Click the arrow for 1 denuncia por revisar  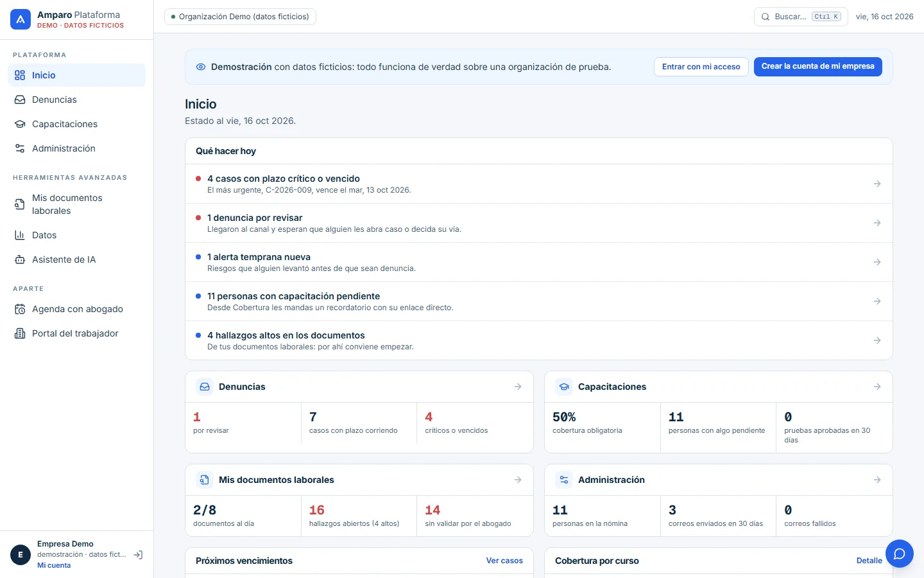click(877, 223)
